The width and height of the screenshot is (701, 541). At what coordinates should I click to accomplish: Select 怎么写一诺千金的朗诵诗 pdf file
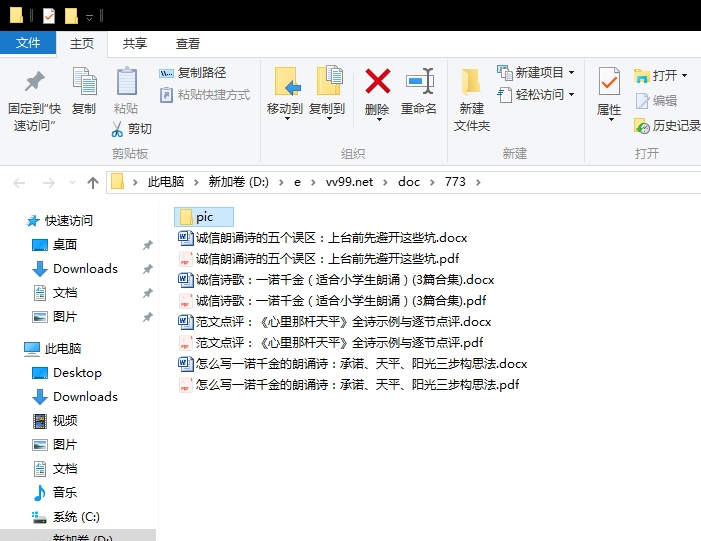coord(349,385)
